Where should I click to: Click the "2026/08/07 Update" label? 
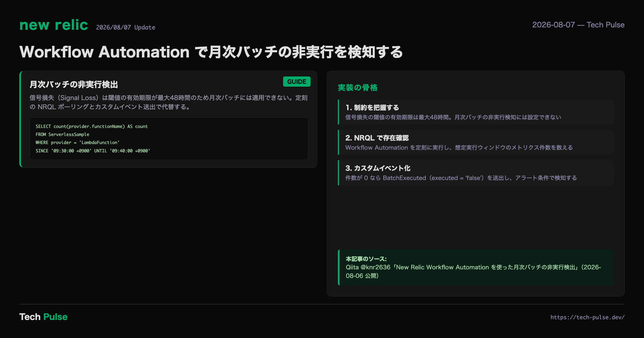point(126,27)
